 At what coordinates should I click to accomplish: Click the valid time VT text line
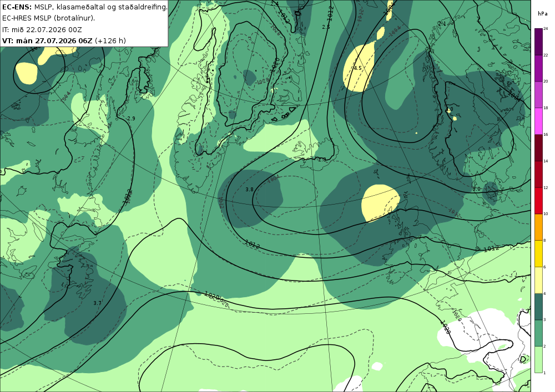tap(64, 40)
